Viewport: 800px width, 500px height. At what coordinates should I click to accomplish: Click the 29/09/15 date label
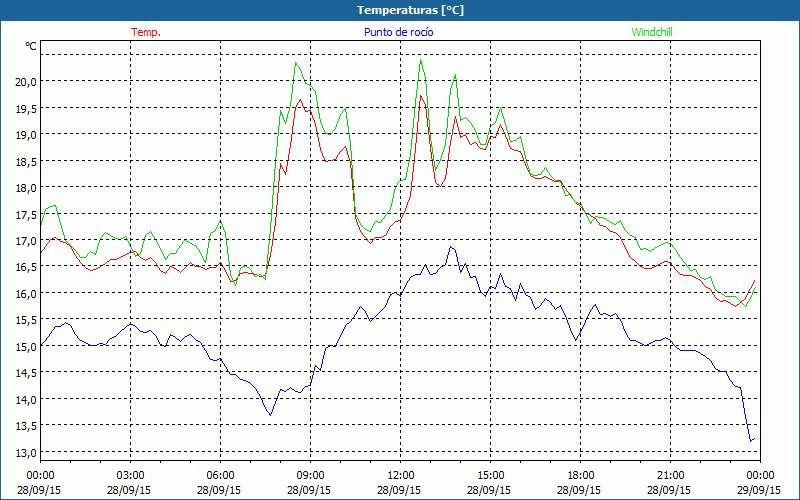point(760,490)
